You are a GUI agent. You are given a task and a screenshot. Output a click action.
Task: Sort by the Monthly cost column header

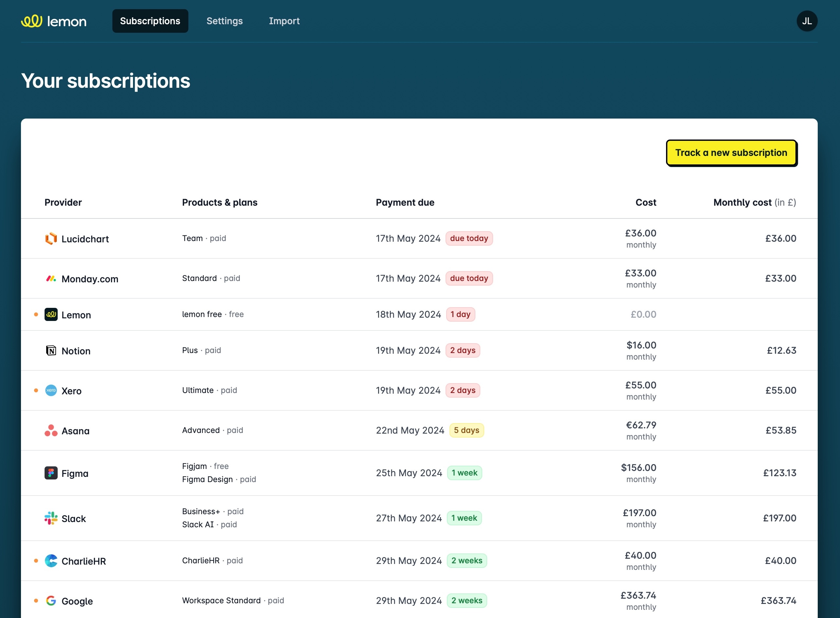click(x=754, y=202)
